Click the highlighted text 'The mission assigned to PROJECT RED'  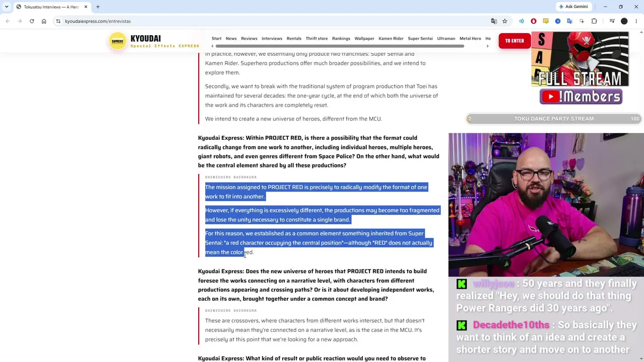point(254,187)
